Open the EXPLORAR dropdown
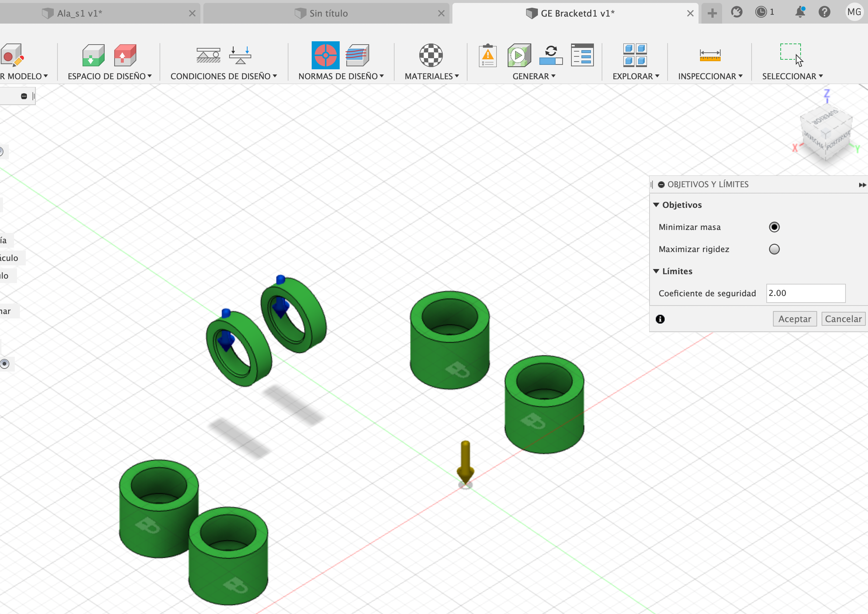The image size is (868, 614). [636, 76]
